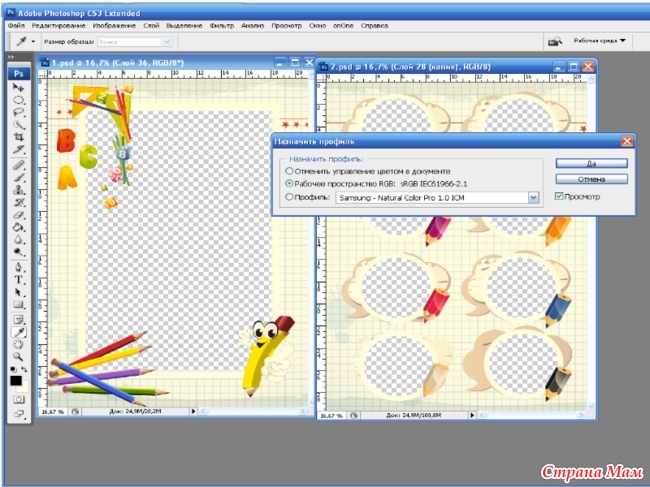
Task: Toggle the 'Просмотр' checkbox
Action: click(x=561, y=197)
